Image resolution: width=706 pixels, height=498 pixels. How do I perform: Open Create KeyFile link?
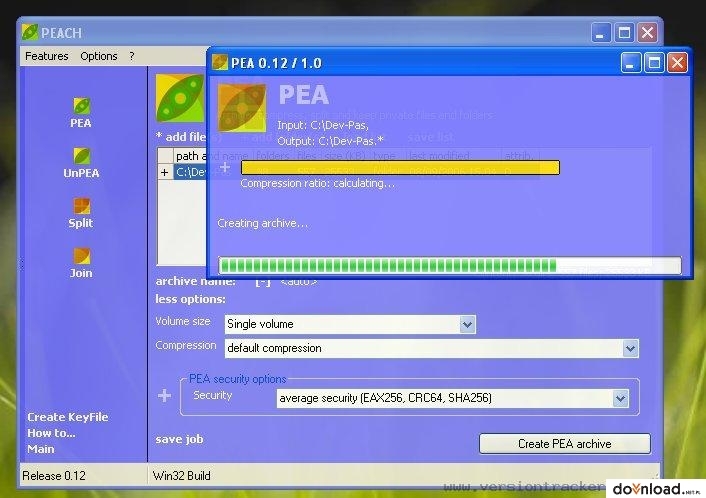tap(68, 417)
